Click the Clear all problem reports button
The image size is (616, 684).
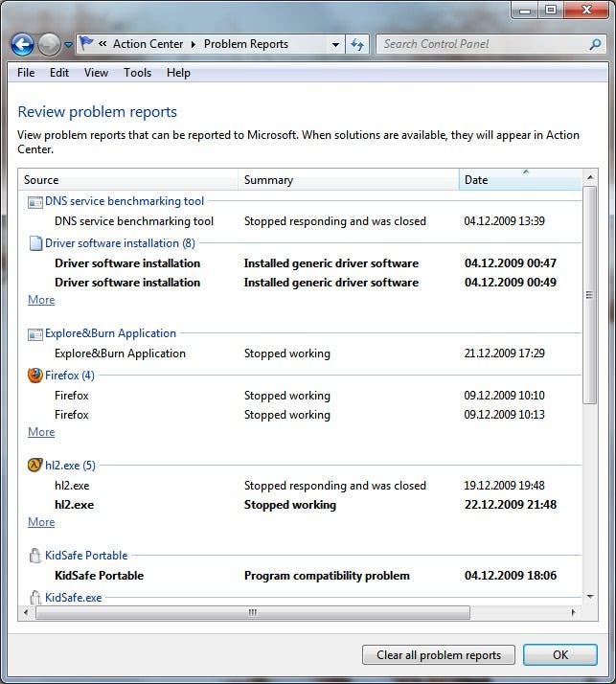coord(439,654)
